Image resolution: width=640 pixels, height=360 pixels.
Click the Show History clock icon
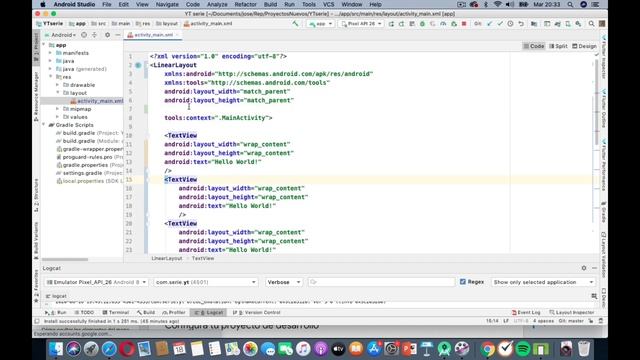click(x=510, y=24)
